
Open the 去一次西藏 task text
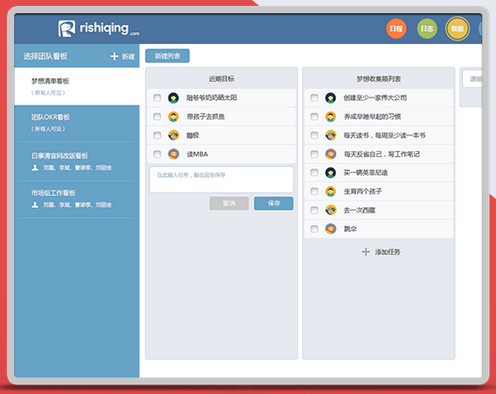click(x=359, y=210)
